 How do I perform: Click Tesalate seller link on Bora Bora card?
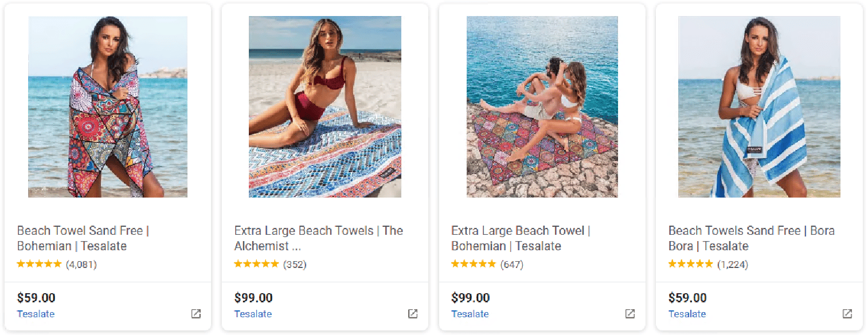pos(687,314)
